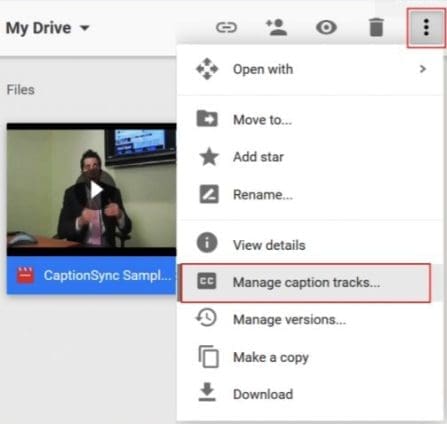Viewport: 447px width, 424px height.
Task: Click the version history clock icon
Action: [206, 317]
